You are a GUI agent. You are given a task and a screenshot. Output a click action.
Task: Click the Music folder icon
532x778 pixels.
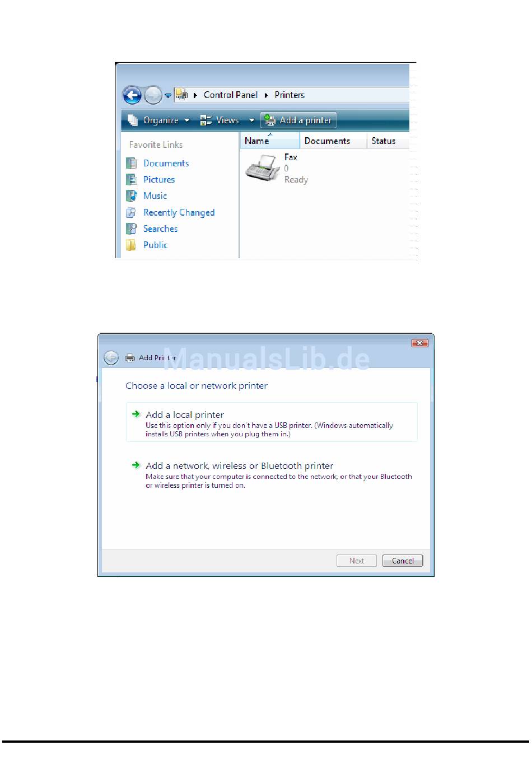click(131, 195)
